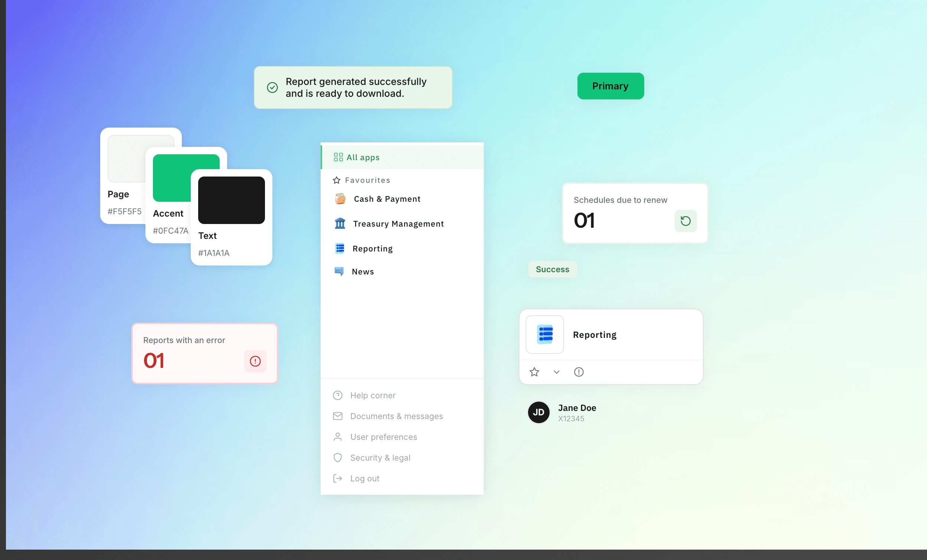The height and width of the screenshot is (560, 927).
Task: Click the Jane Doe user name
Action: [x=577, y=408]
